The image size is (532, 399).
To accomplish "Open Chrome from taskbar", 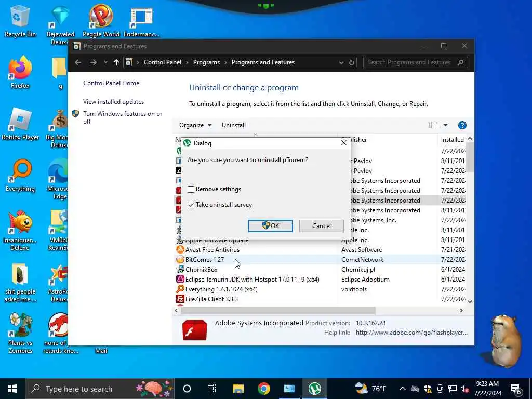I will click(263, 389).
